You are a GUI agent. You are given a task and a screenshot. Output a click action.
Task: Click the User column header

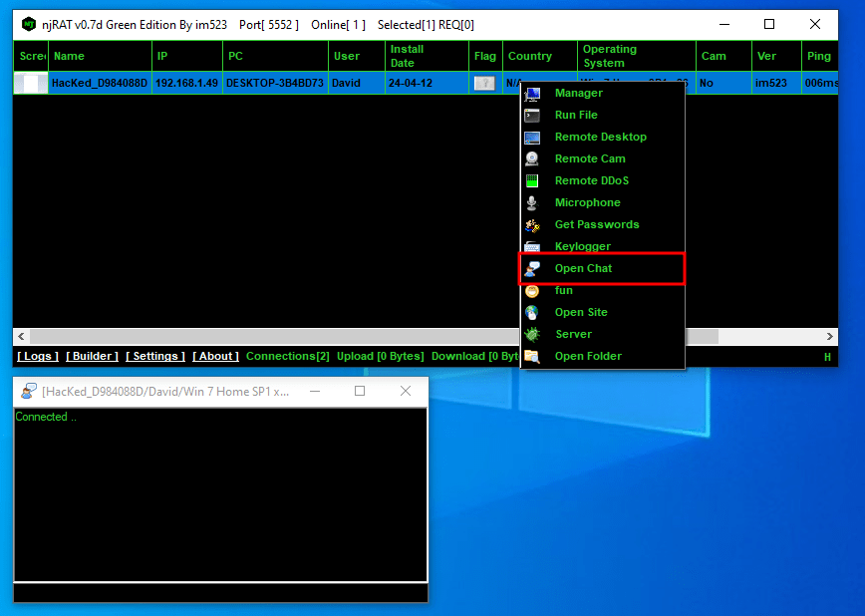click(357, 56)
